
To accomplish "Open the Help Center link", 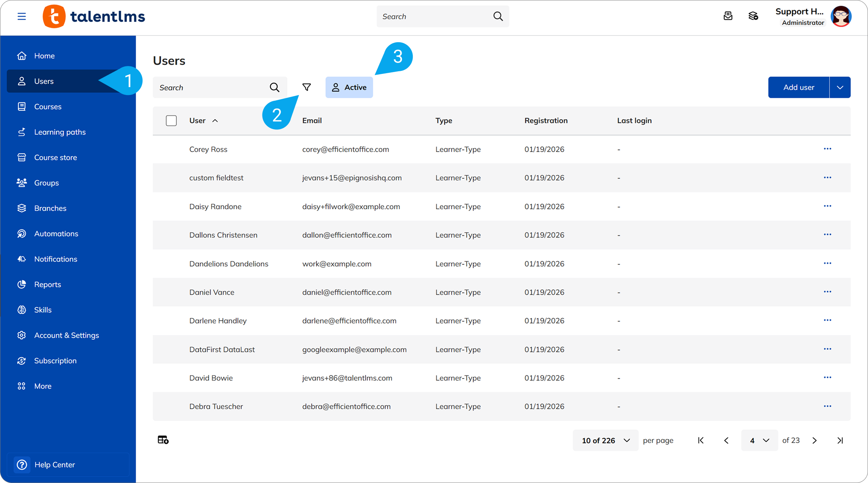I will pos(54,465).
